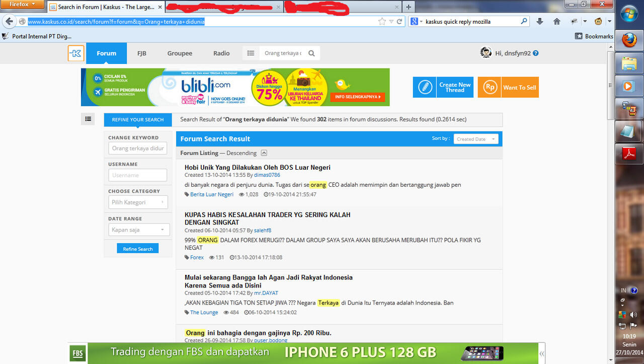Switch to the Radio tab
The height and width of the screenshot is (364, 644).
(x=221, y=53)
